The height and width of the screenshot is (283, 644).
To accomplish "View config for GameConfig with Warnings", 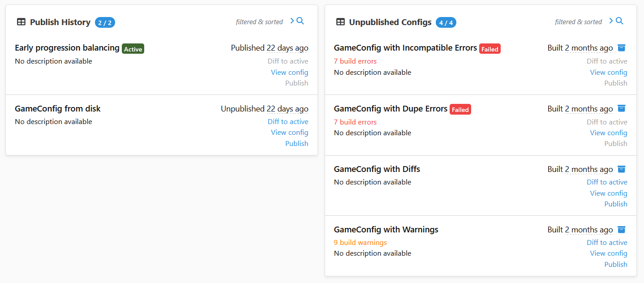I will tap(609, 253).
